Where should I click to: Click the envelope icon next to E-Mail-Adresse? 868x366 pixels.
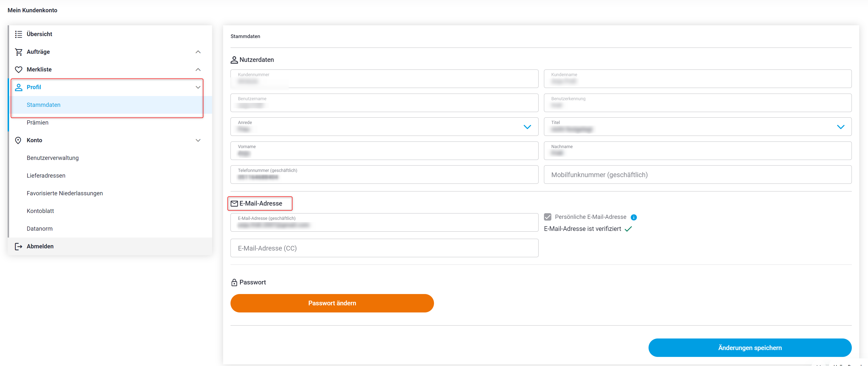click(x=234, y=203)
